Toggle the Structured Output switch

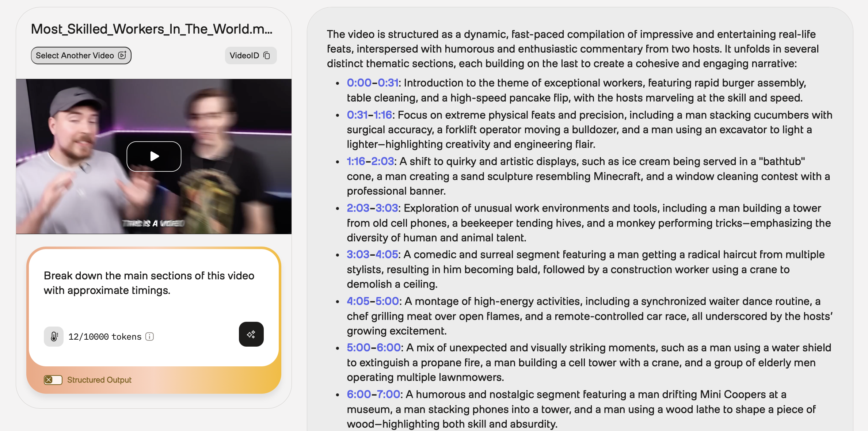coord(53,380)
